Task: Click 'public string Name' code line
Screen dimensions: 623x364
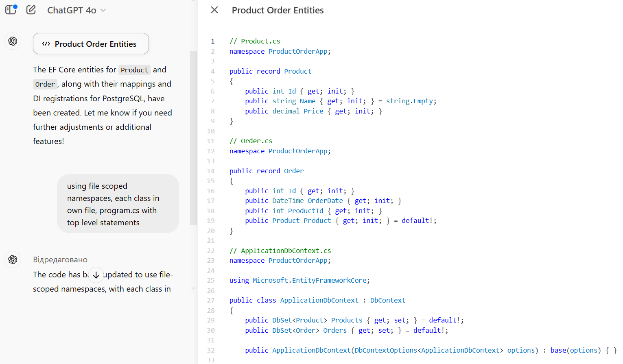Action: coord(341,101)
